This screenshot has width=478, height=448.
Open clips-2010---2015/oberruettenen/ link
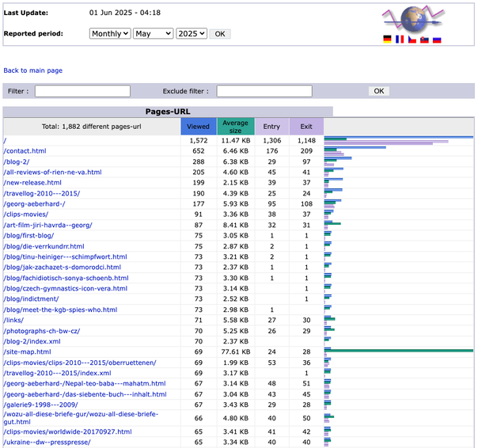point(80,363)
